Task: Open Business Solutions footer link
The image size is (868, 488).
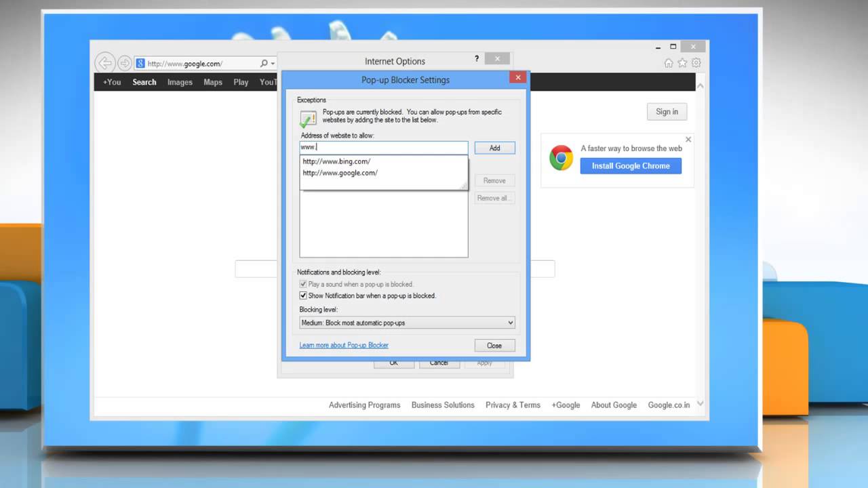Action: (443, 405)
